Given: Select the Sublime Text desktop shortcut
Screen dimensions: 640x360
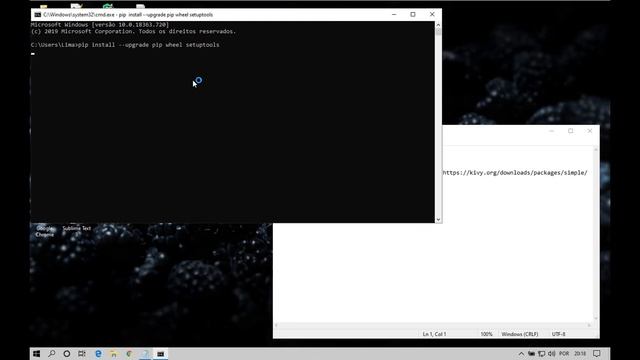Looking at the screenshot, I should [x=76, y=228].
